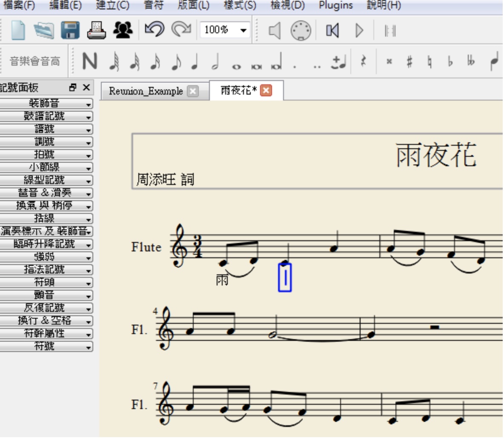Viewport: 504px width, 438px height.
Task: Select the lyricist text 周添旺 詞
Action: (165, 179)
